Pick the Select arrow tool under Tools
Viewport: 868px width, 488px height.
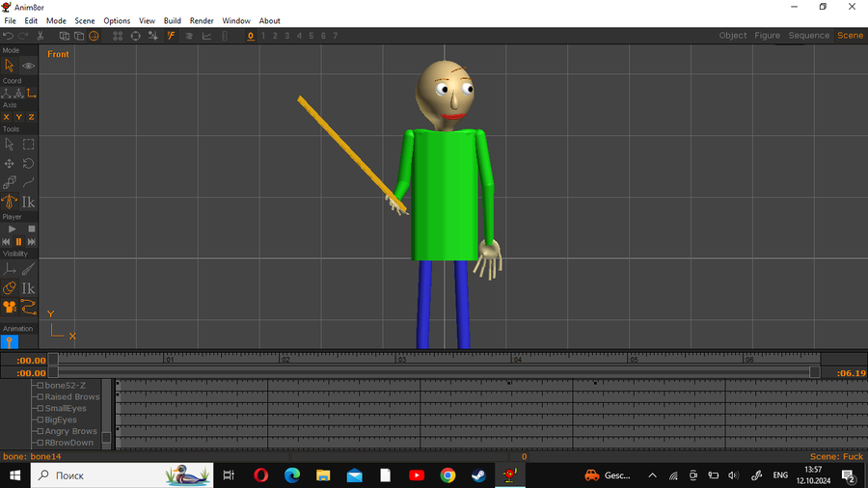click(x=10, y=145)
